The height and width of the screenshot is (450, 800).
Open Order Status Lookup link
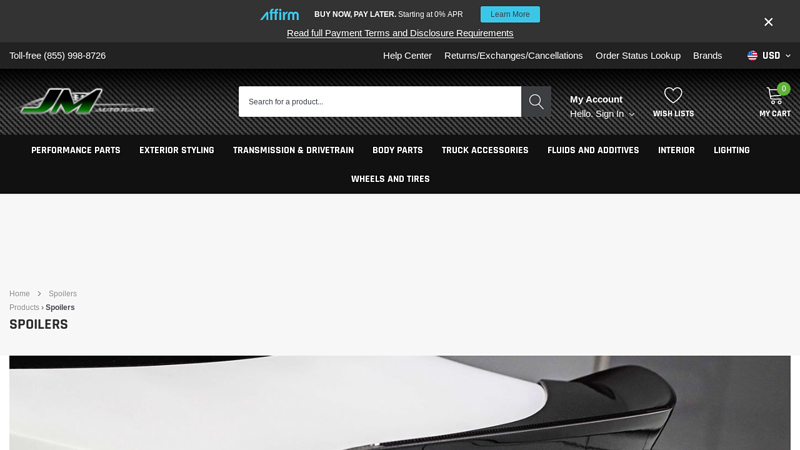638,56
